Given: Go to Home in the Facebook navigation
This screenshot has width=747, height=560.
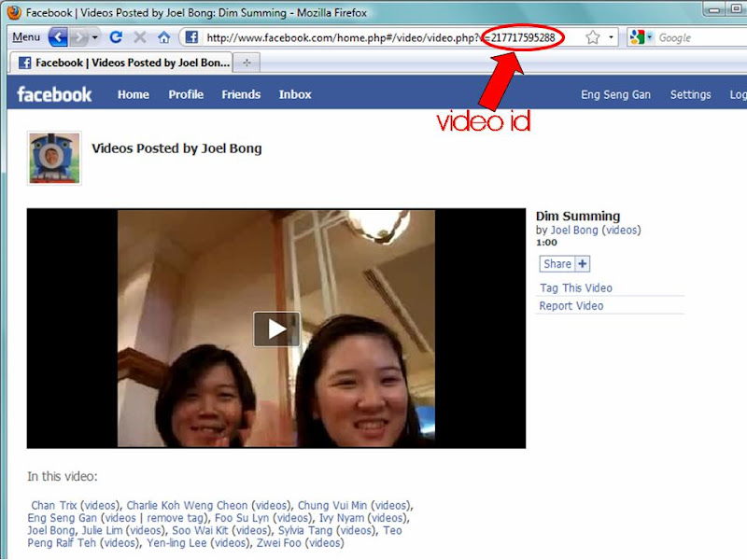Looking at the screenshot, I should point(134,94).
